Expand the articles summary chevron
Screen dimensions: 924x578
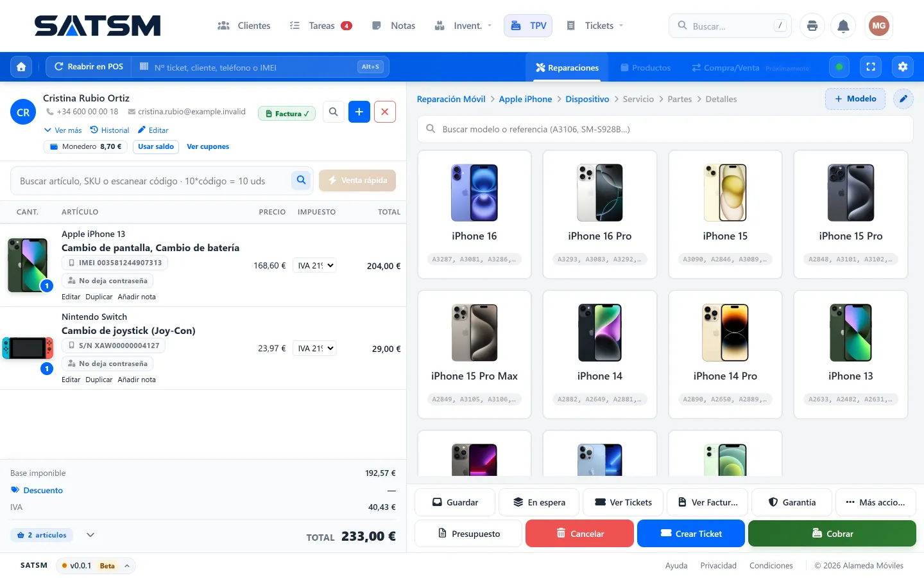90,535
